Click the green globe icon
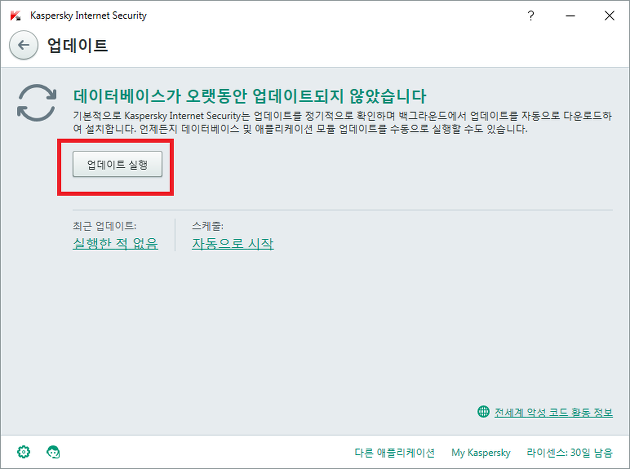This screenshot has width=630, height=469. [483, 412]
